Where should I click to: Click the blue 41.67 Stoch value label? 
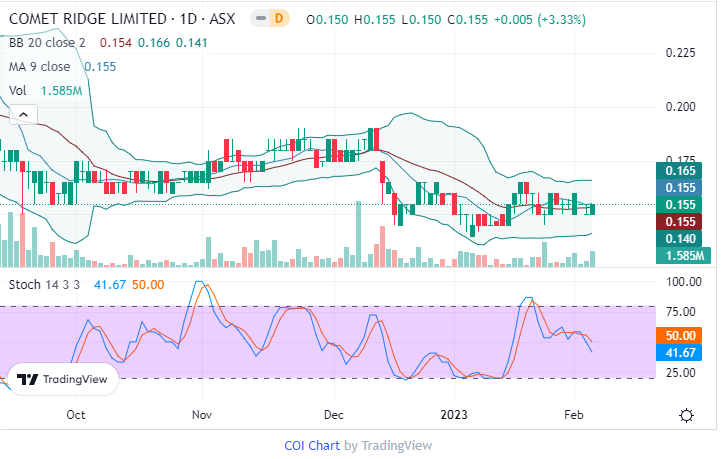pyautogui.click(x=681, y=353)
